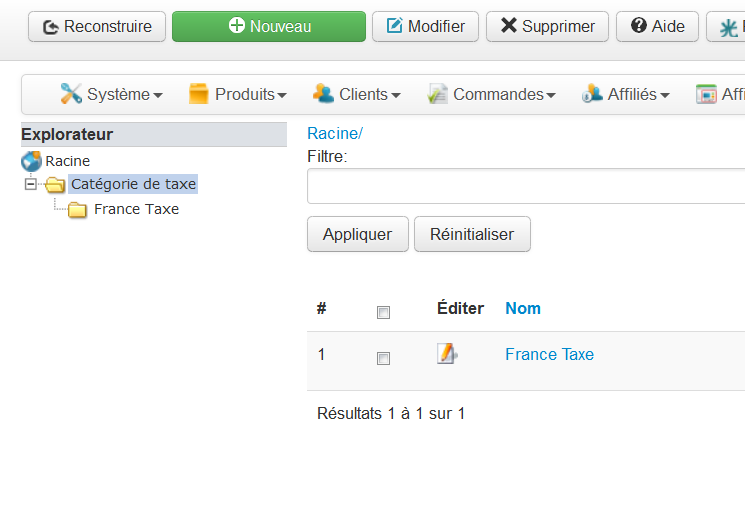Toggle the select-all checkbox in table header
The image size is (745, 522).
click(x=383, y=313)
